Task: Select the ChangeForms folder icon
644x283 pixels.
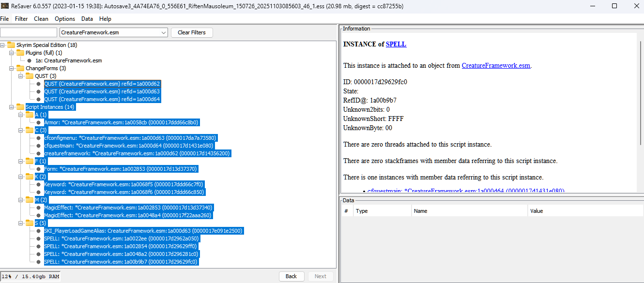Action: click(20, 68)
